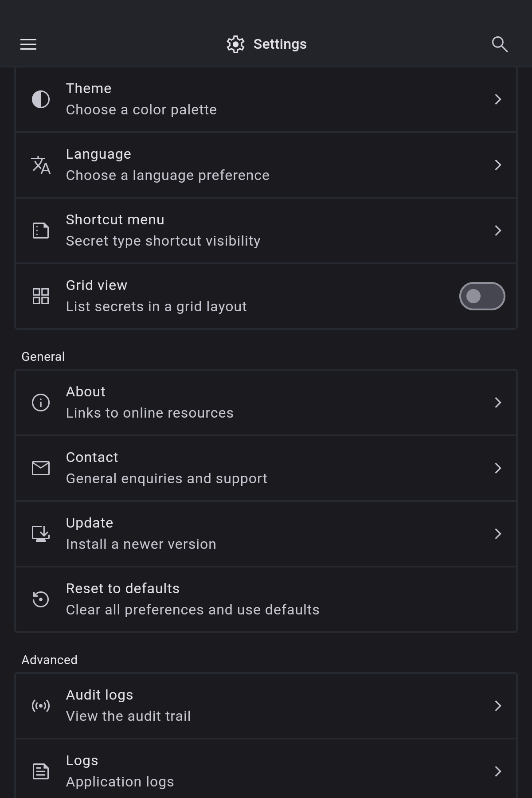Expand the Theme chevron arrow
The height and width of the screenshot is (798, 532).
click(x=498, y=99)
